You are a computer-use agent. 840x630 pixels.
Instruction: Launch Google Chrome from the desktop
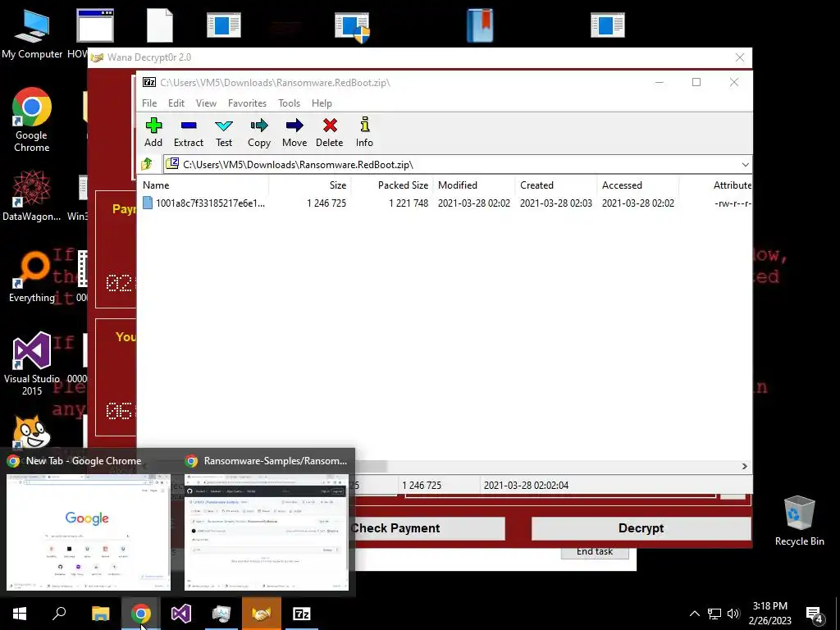32,121
